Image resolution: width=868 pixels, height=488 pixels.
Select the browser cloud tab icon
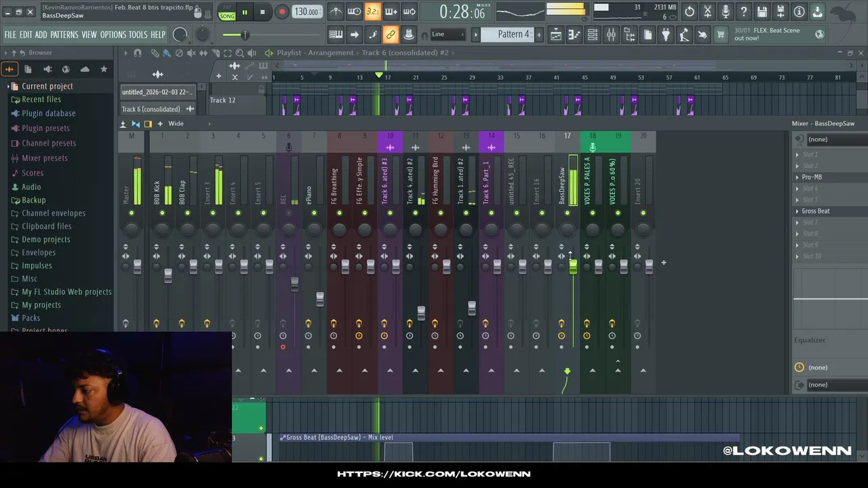(85, 69)
